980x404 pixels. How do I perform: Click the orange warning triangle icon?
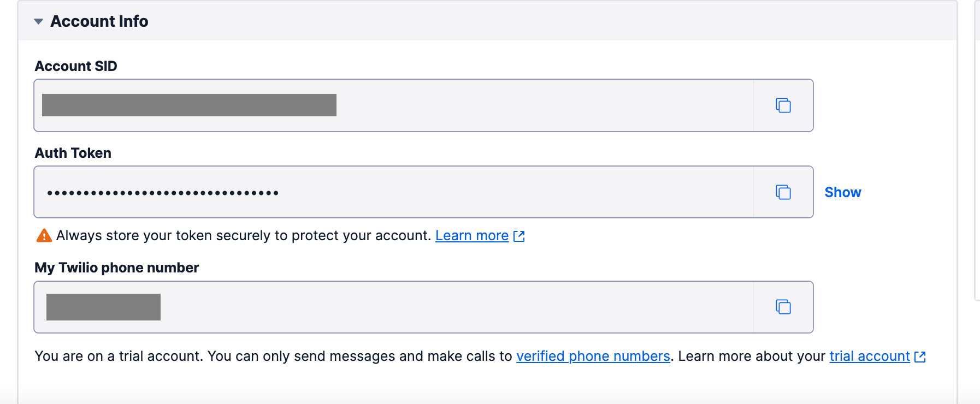44,236
